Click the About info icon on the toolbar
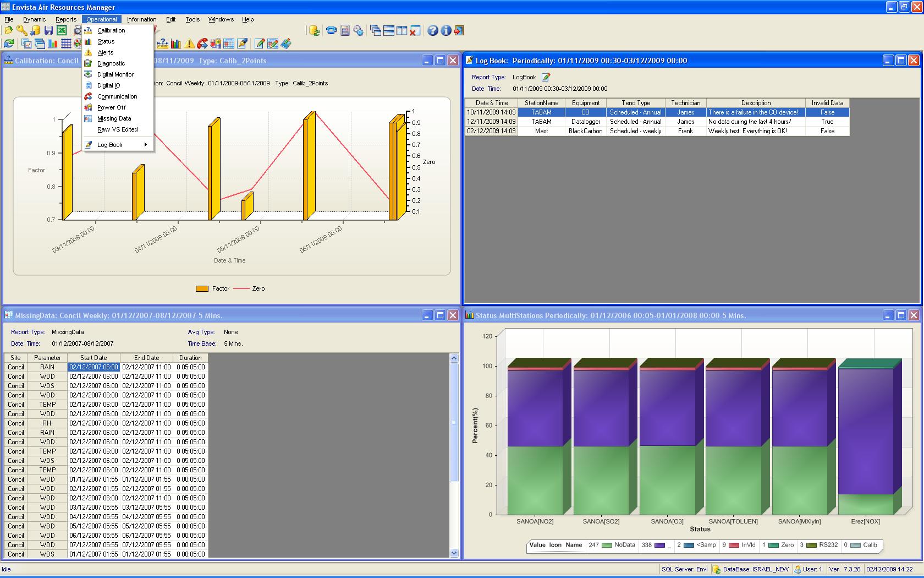Viewport: 924px width, 578px height. click(x=447, y=31)
